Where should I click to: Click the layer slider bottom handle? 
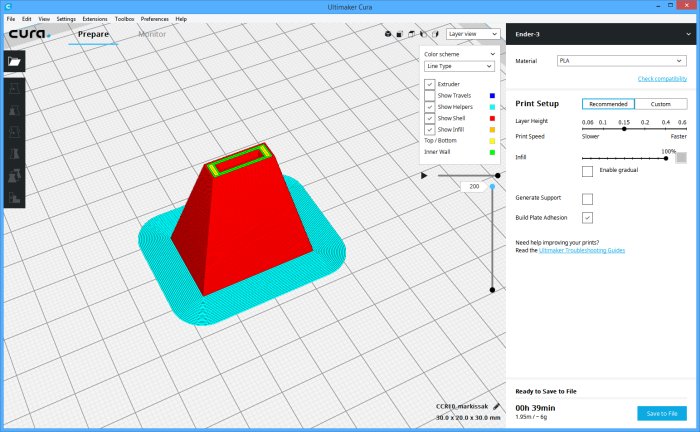point(492,290)
